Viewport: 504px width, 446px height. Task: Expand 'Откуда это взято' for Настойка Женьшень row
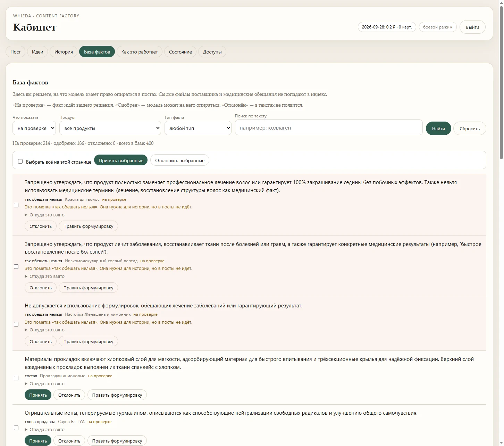pyautogui.click(x=45, y=330)
